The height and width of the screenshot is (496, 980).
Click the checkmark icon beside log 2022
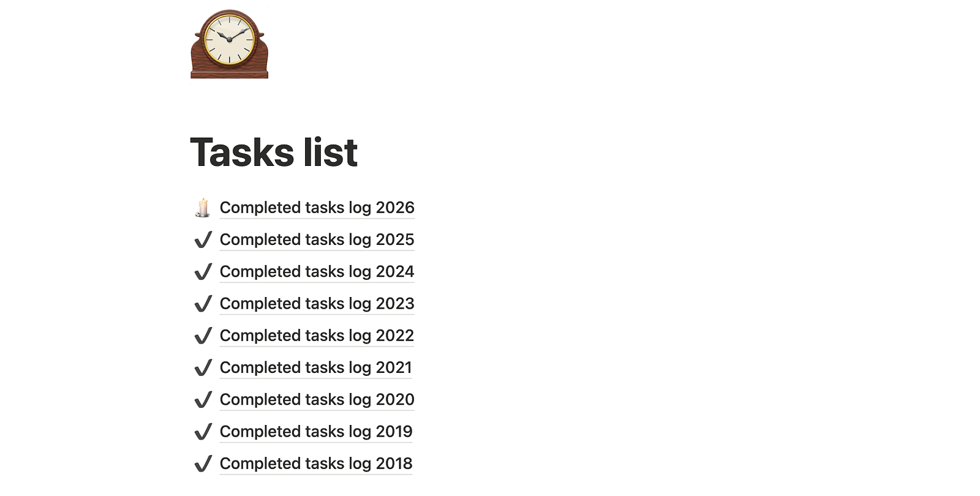click(x=203, y=336)
